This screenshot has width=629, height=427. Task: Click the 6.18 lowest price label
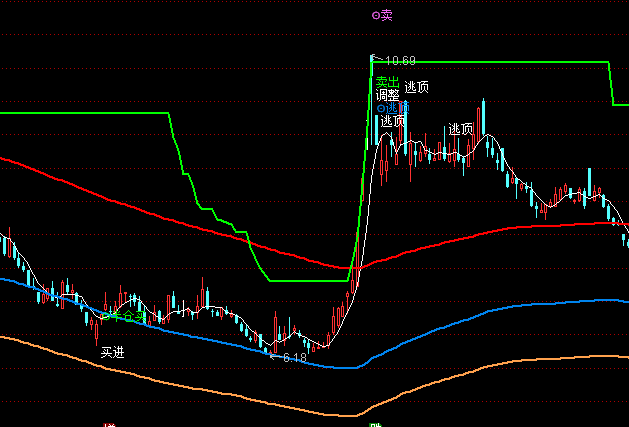(x=293, y=357)
